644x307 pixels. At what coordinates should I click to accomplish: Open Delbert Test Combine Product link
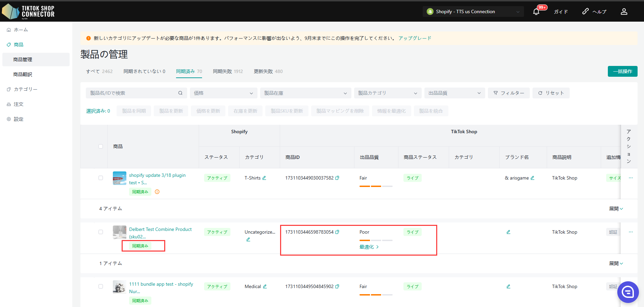click(x=160, y=233)
